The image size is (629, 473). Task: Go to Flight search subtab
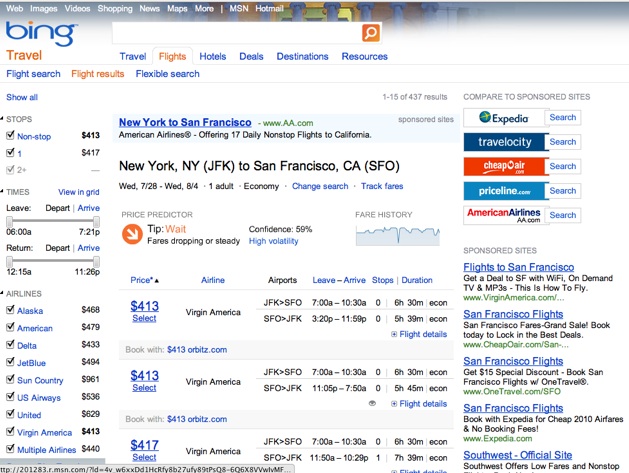pos(33,74)
